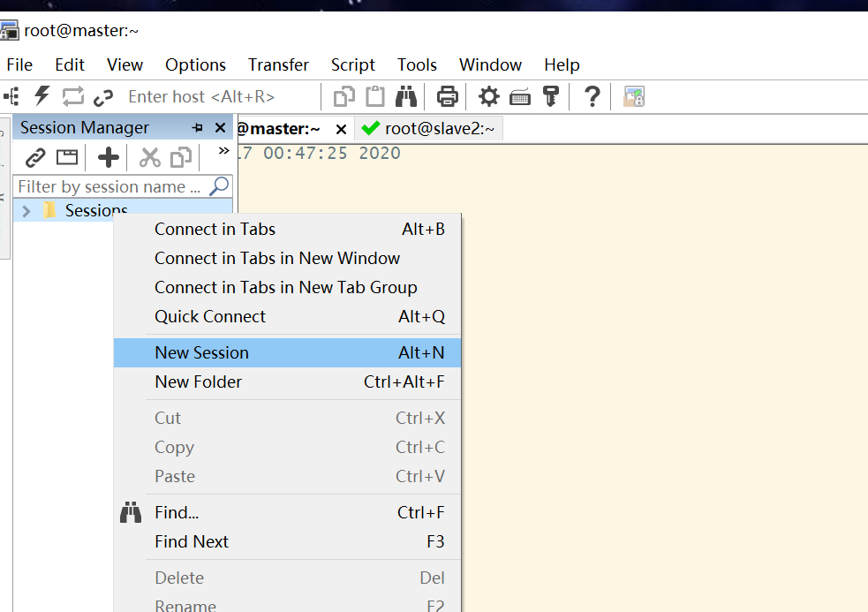
Task: Open the Script menu
Action: pyautogui.click(x=353, y=64)
